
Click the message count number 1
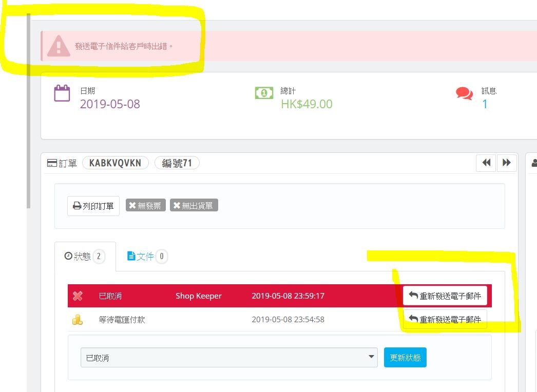click(x=485, y=104)
